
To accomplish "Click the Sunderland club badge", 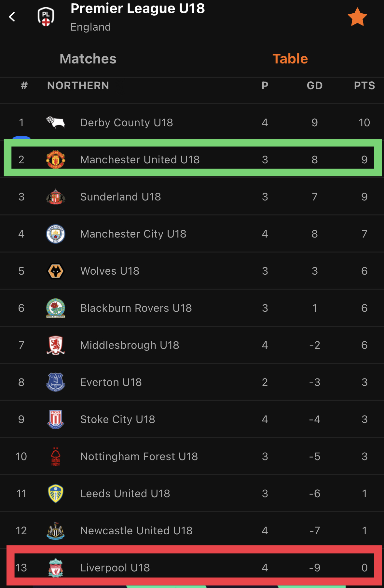I will point(56,197).
